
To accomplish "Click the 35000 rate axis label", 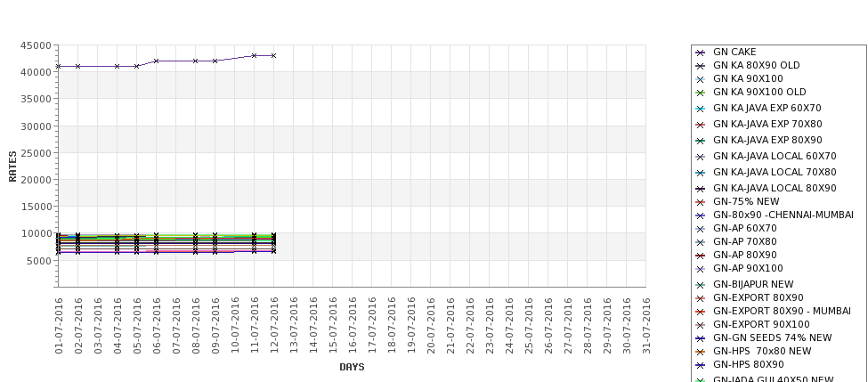I will [x=37, y=99].
